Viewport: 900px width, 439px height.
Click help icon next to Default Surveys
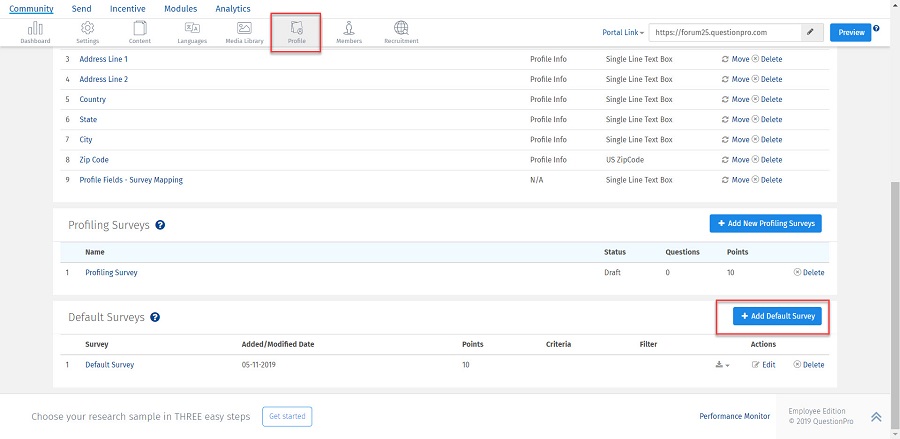click(155, 317)
